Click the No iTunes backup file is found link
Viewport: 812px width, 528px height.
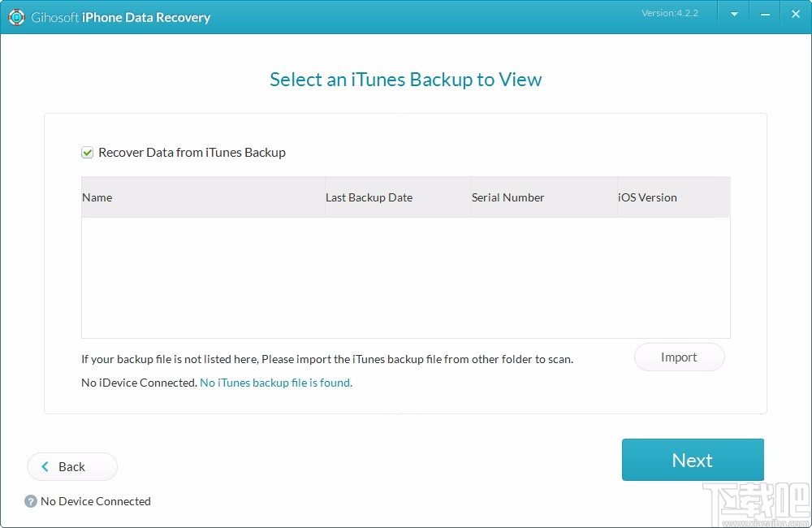276,383
